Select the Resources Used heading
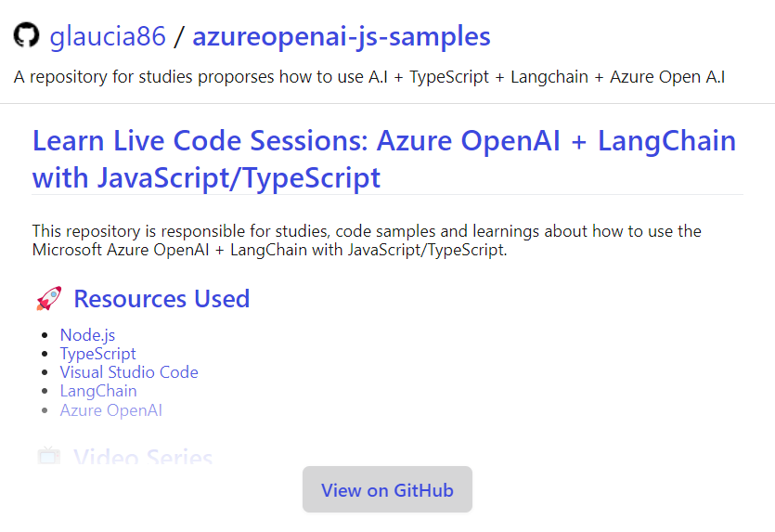This screenshot has width=775, height=532. [x=161, y=299]
